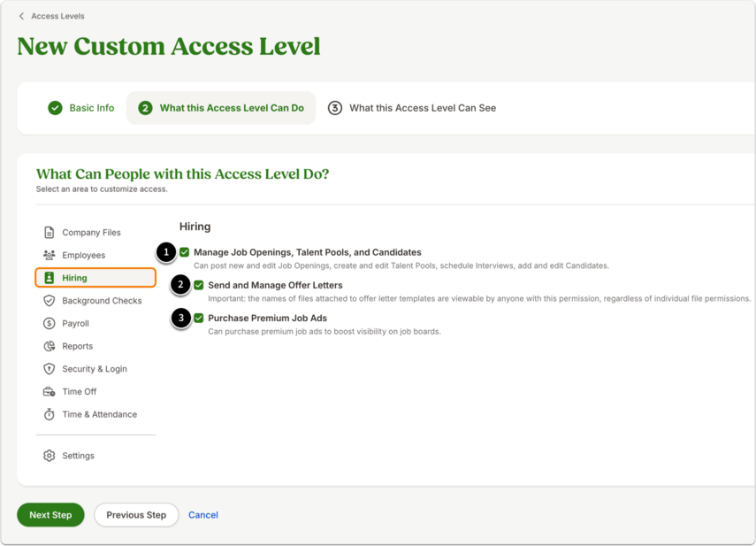Click the Hiring badge icon
The height and width of the screenshot is (546, 756).
50,278
